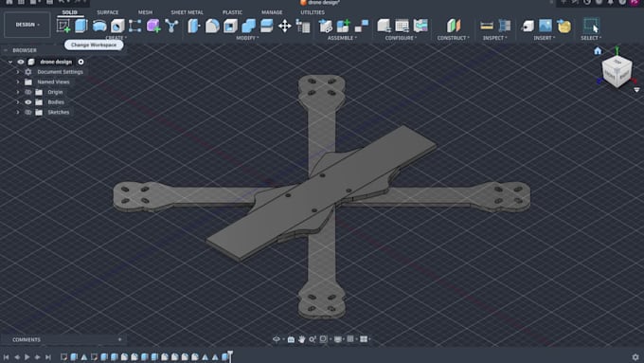Choose the Offset Plane construct tool
Image resolution: width=644 pixels, height=363 pixels.
[454, 26]
